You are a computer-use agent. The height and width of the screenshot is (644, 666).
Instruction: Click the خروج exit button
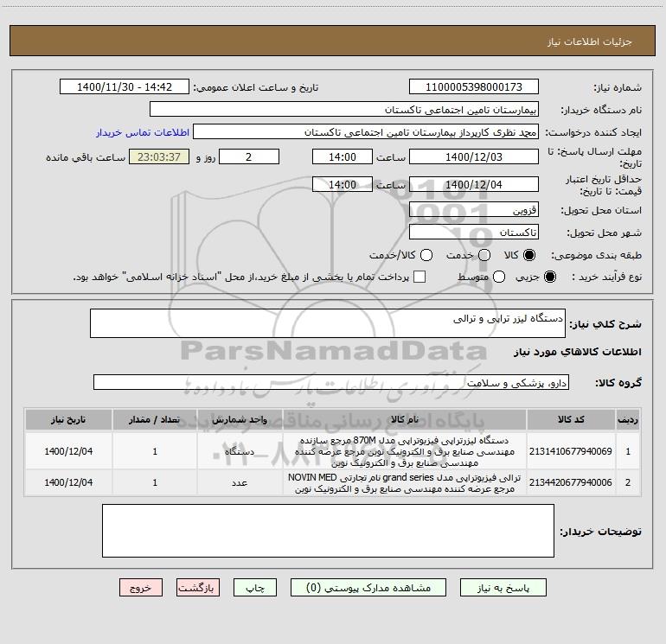pyautogui.click(x=141, y=588)
